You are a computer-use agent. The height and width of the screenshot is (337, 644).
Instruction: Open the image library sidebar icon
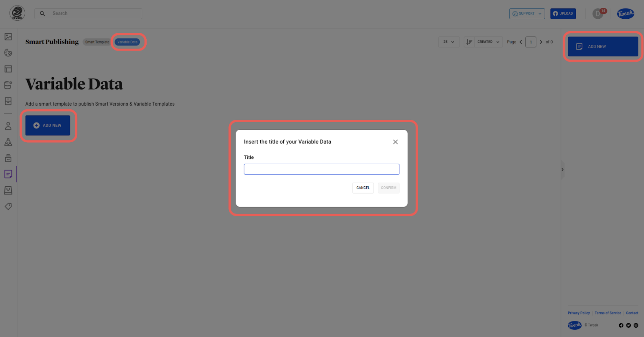coord(8,37)
